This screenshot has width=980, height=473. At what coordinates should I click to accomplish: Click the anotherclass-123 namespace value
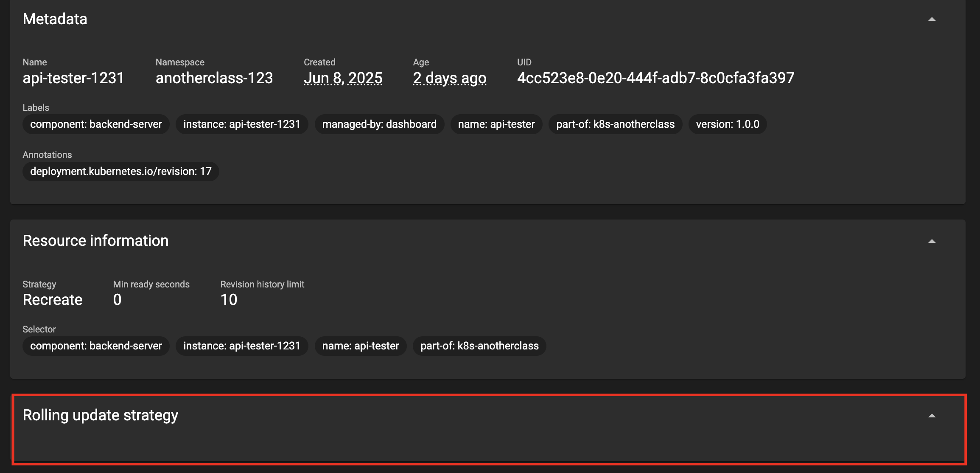click(214, 78)
